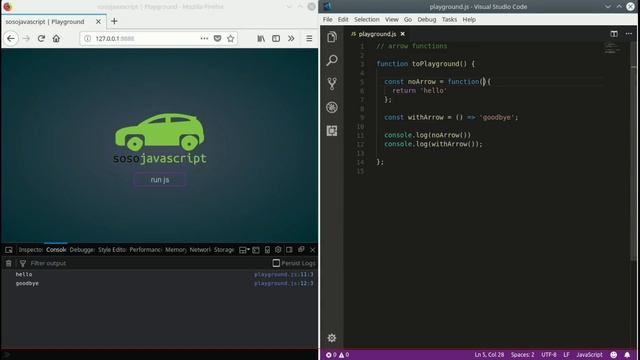The width and height of the screenshot is (640, 360).
Task: Toggle split console in devtools
Action: (256, 250)
